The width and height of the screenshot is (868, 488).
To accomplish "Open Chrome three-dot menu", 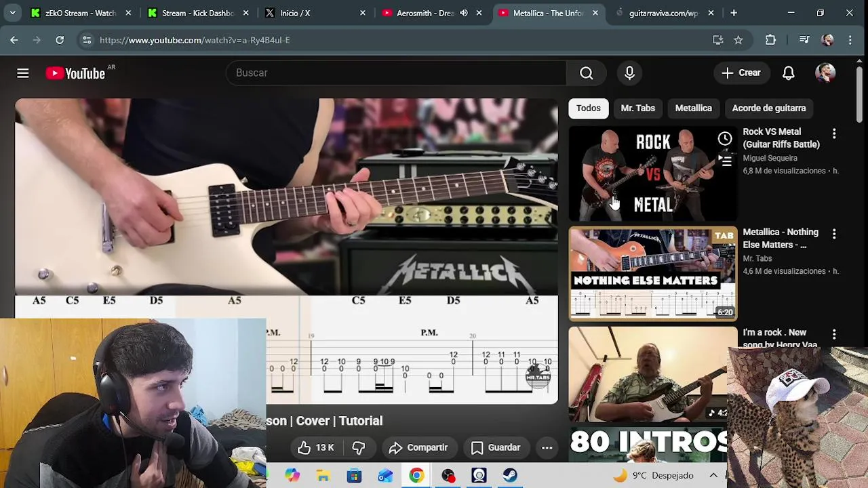I will [x=850, y=40].
